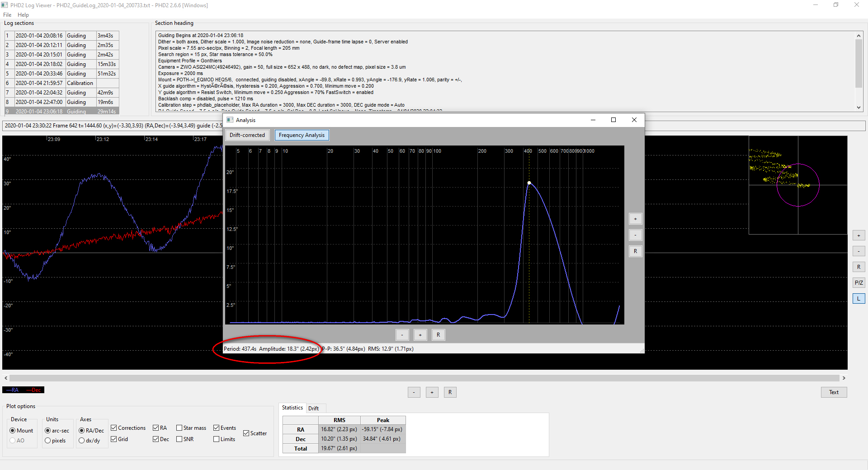868x470 pixels.
Task: Click the Text button
Action: 834,392
